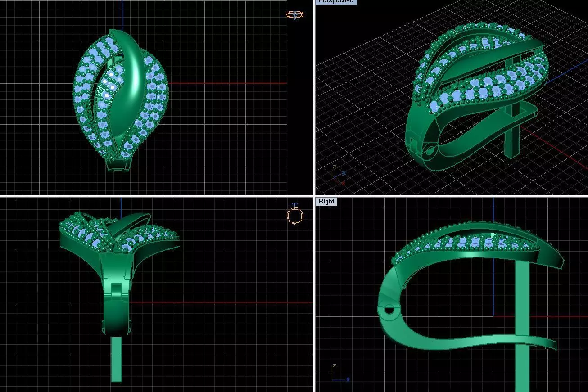Click the Right viewport title label

click(x=326, y=201)
